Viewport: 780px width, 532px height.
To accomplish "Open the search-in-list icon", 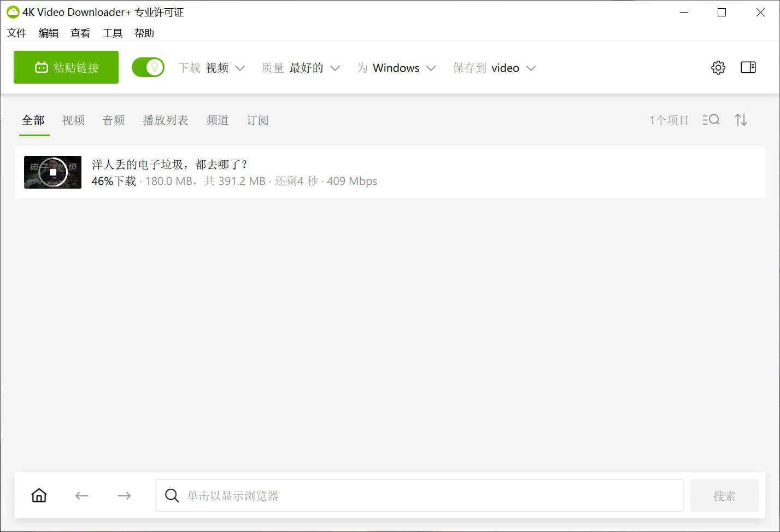I will tap(711, 120).
